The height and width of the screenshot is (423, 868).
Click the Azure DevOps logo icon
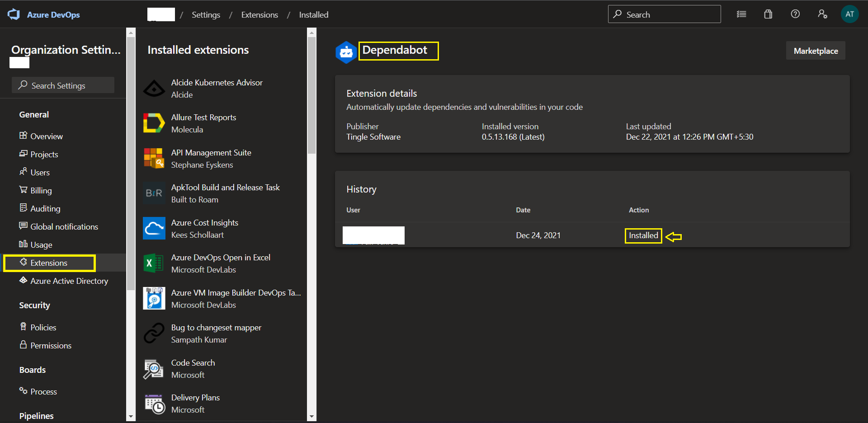[14, 14]
